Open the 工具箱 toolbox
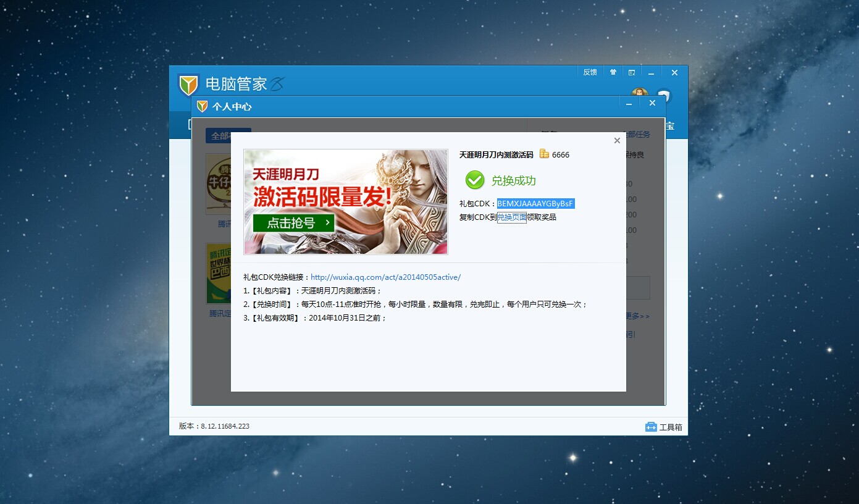The image size is (859, 504). click(664, 427)
